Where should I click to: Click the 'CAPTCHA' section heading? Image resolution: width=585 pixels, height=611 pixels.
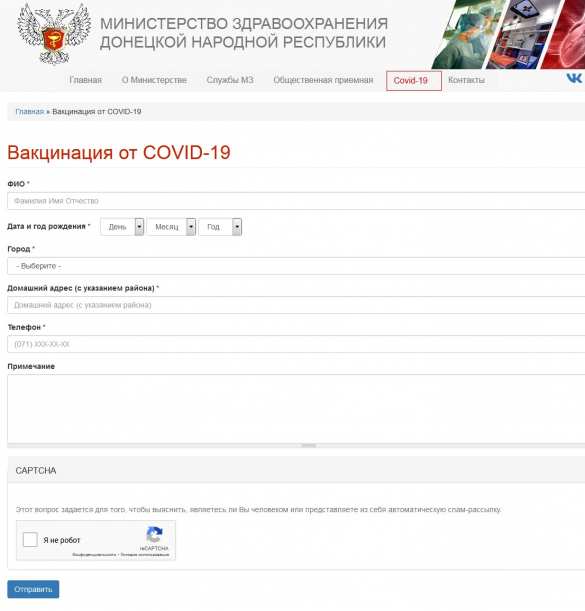click(x=36, y=471)
